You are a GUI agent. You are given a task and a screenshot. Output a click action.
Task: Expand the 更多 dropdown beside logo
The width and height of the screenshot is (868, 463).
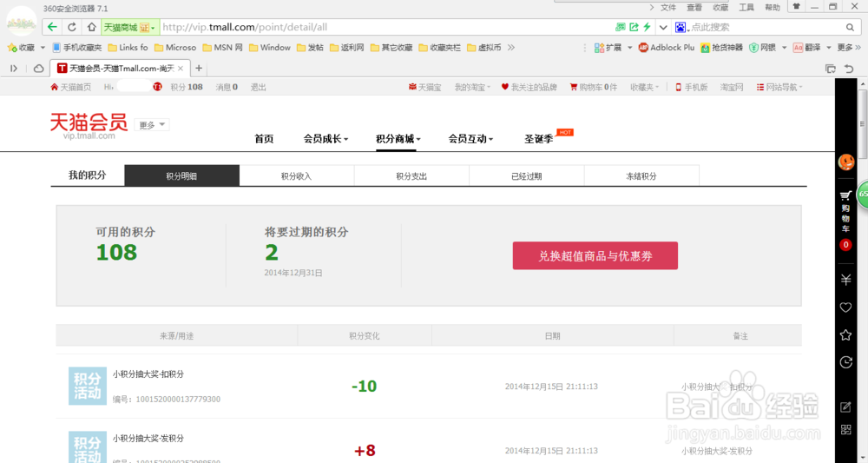tap(152, 125)
